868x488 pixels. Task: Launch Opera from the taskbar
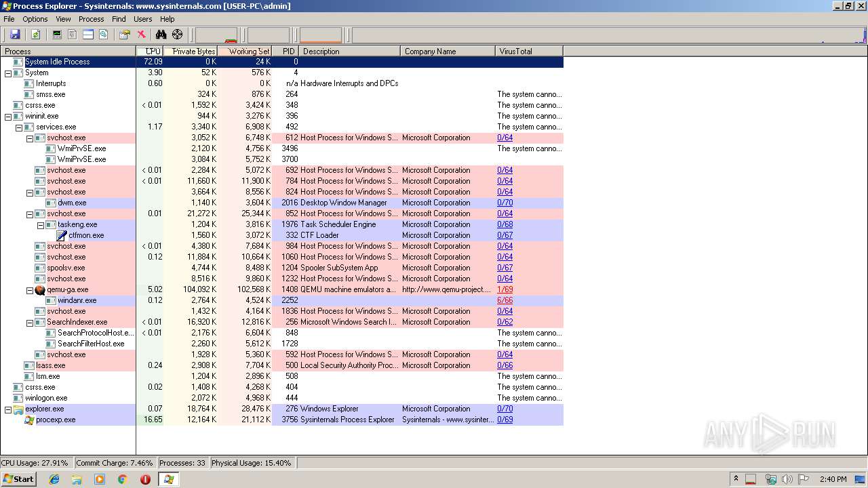coord(145,479)
